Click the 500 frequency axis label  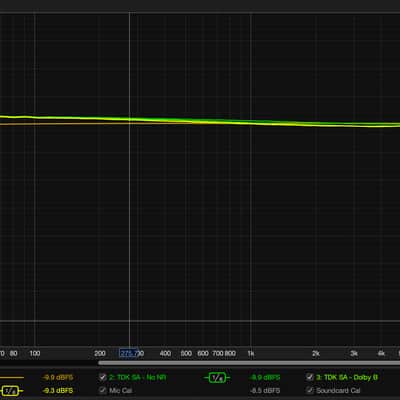click(x=186, y=353)
